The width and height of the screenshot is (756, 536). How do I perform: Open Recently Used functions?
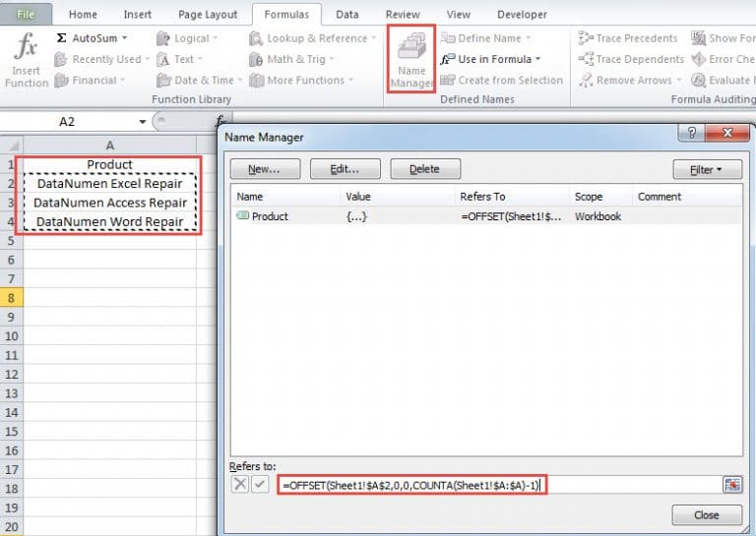[x=101, y=59]
